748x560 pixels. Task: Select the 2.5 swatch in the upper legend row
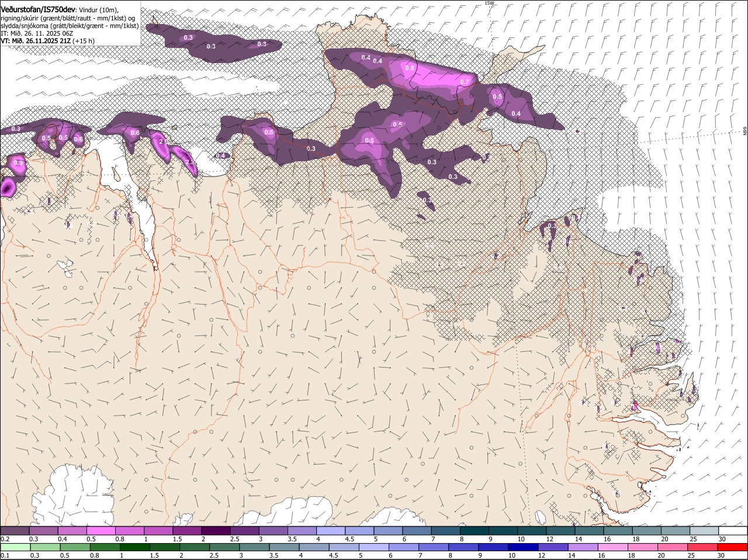coord(244,530)
